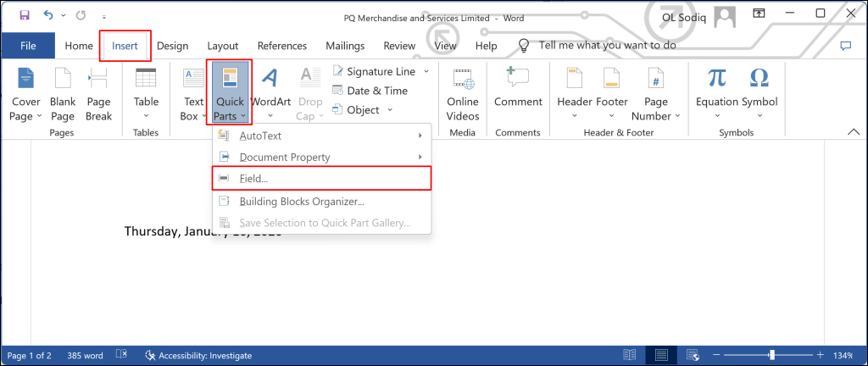Click Accessibility: Investigate in status bar

coord(199,355)
